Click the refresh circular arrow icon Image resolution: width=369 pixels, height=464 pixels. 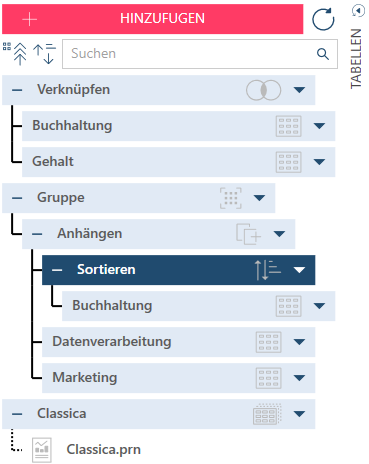click(x=323, y=19)
